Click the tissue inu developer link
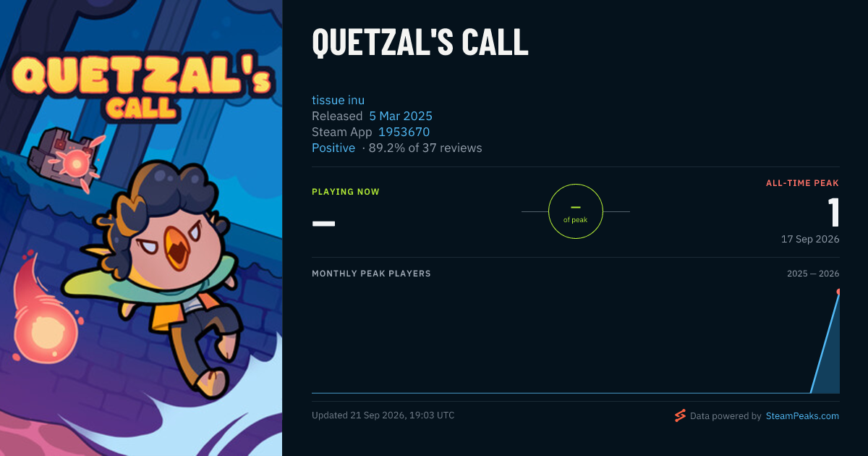This screenshot has height=456, width=868. click(338, 100)
